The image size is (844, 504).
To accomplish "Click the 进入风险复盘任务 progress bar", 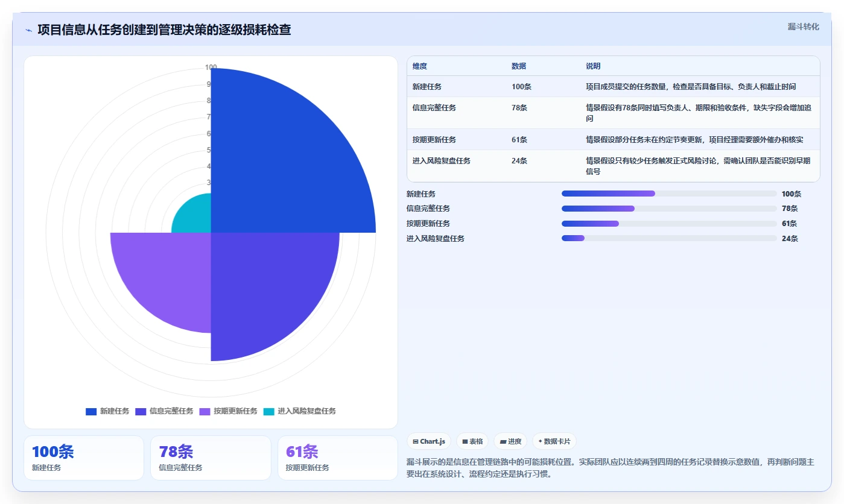I will pyautogui.click(x=669, y=238).
